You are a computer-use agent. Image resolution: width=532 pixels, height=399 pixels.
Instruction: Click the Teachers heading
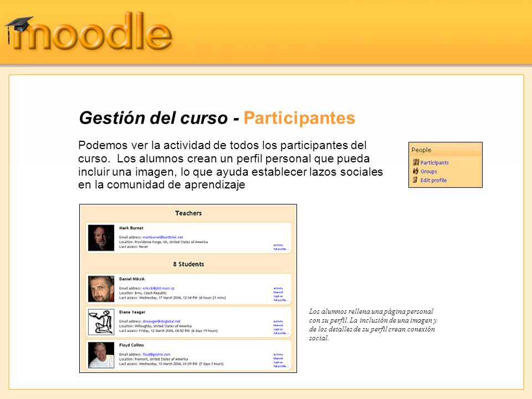[x=188, y=213]
